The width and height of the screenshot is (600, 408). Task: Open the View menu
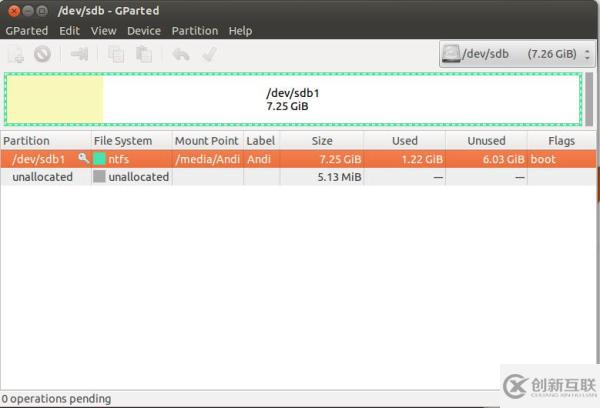click(103, 31)
